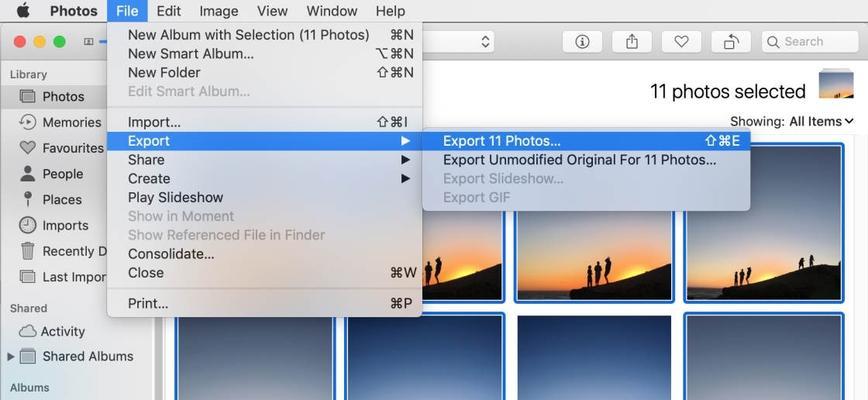Choose New Folder menu item
This screenshot has width=868, height=400.
point(264,72)
